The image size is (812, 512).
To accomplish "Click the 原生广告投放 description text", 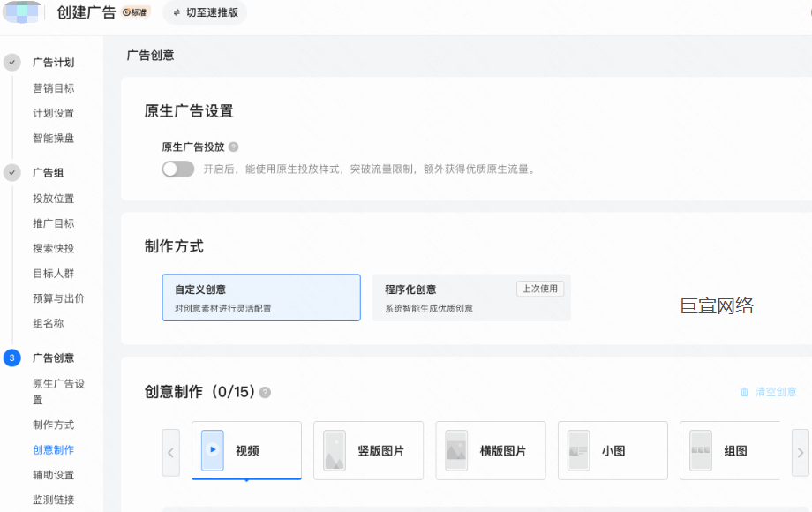I will (x=369, y=169).
